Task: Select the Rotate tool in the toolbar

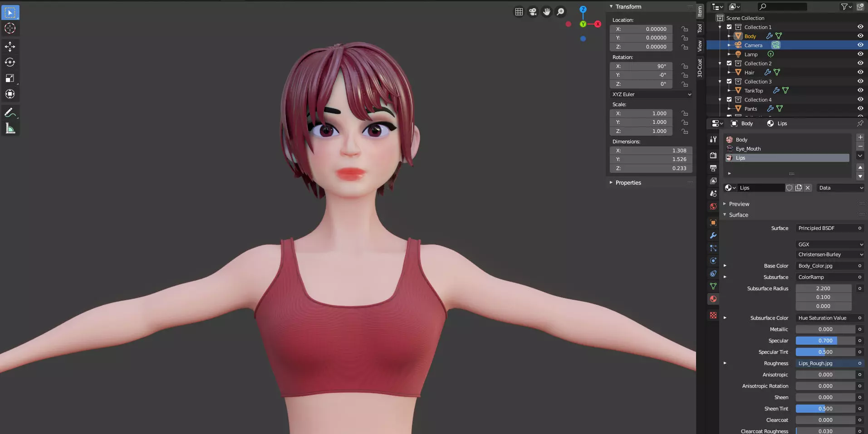Action: point(10,62)
